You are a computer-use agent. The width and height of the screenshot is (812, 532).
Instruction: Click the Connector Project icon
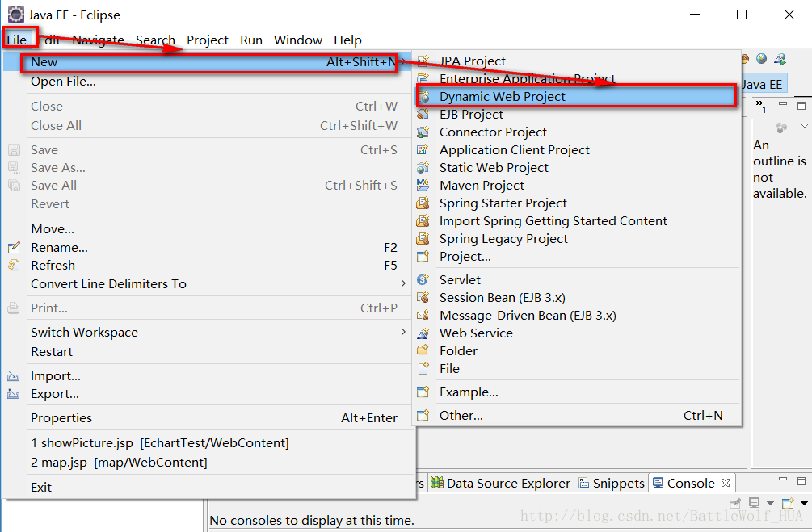(x=423, y=132)
